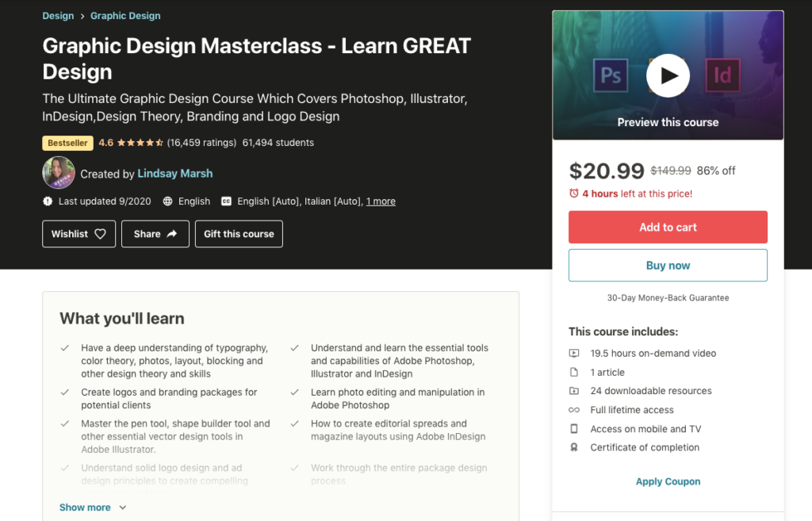The image size is (812, 521).
Task: Click Full lifetime access text
Action: click(x=632, y=410)
